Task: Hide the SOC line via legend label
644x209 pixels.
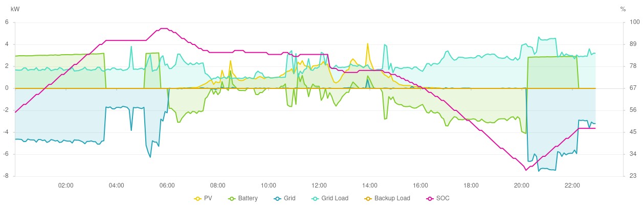Action: (x=442, y=198)
